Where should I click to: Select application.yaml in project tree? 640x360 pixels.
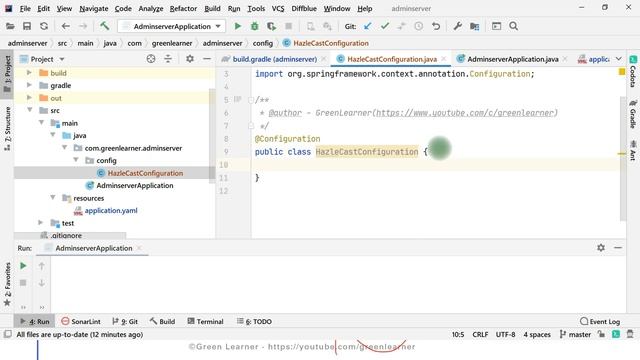(111, 211)
